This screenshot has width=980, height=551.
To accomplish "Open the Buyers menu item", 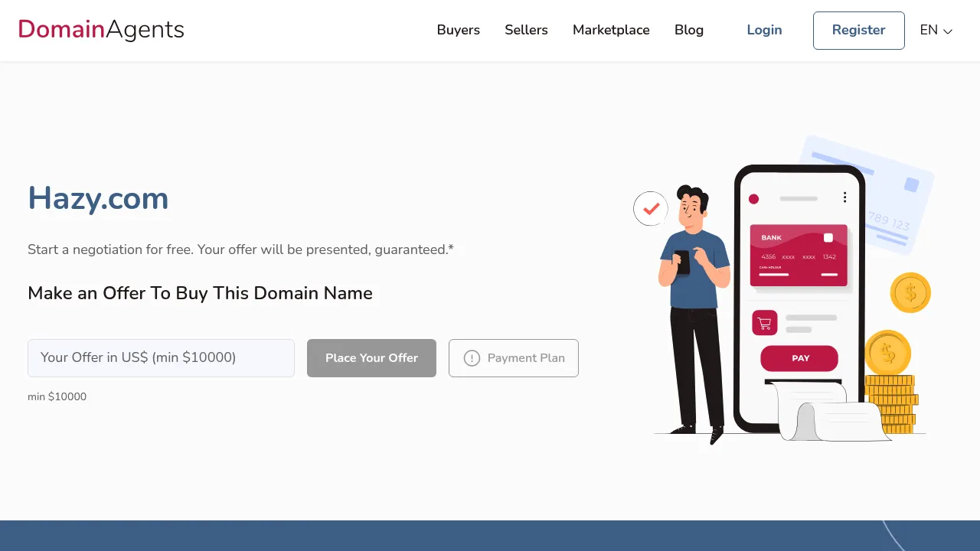I will click(x=459, y=30).
